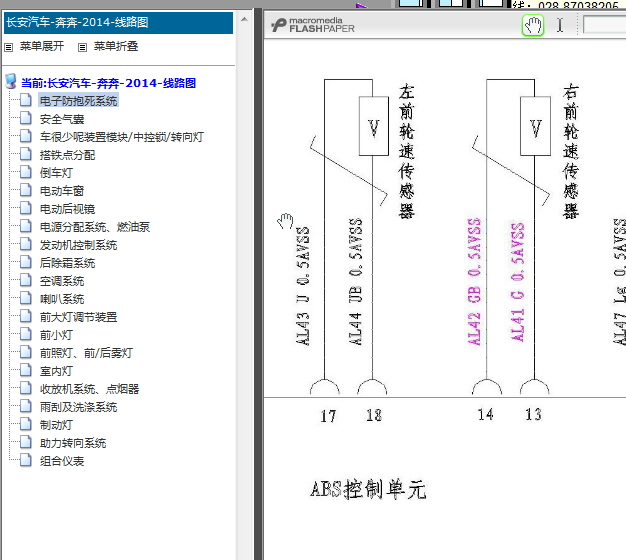Click the FlashPaper search input field
The height and width of the screenshot is (560, 626).
click(604, 25)
